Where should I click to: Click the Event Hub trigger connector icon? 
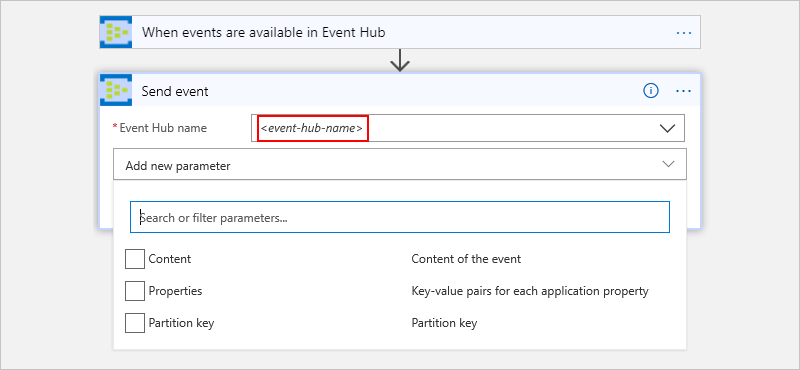pyautogui.click(x=116, y=32)
